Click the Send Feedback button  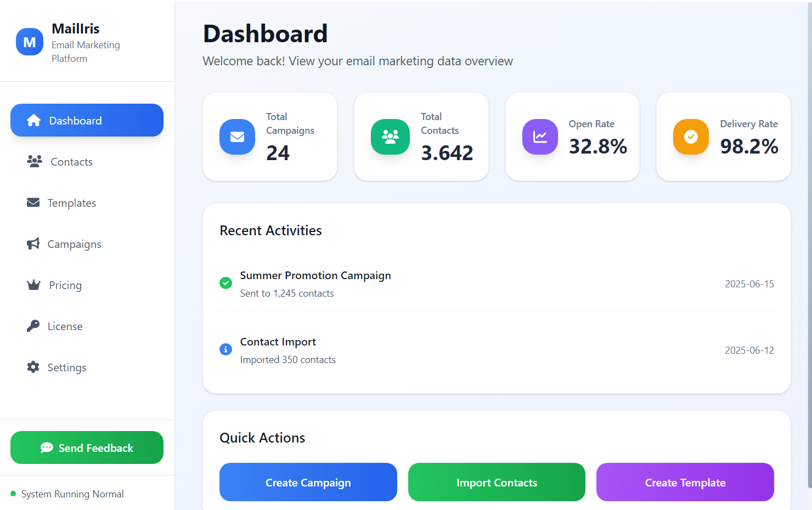(x=87, y=447)
